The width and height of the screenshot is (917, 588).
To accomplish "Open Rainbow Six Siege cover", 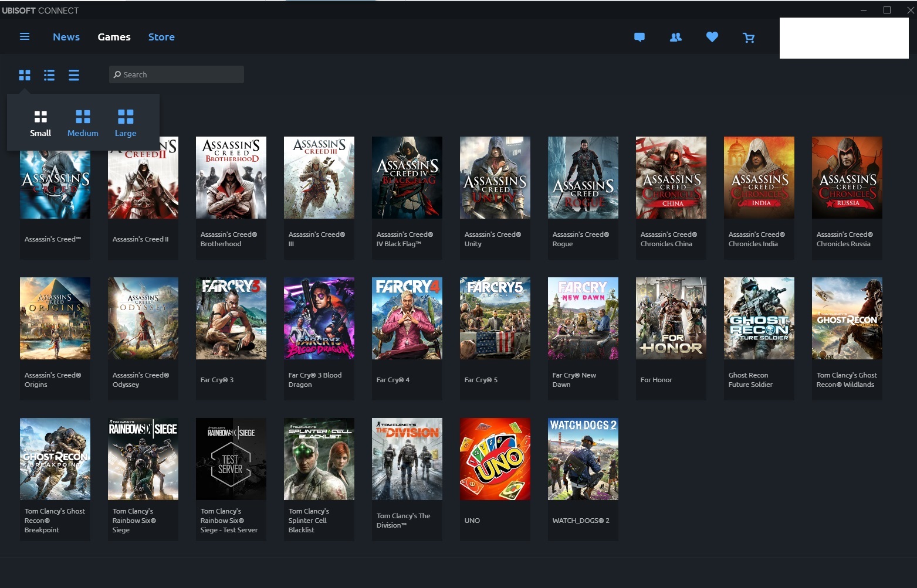I will (x=143, y=459).
